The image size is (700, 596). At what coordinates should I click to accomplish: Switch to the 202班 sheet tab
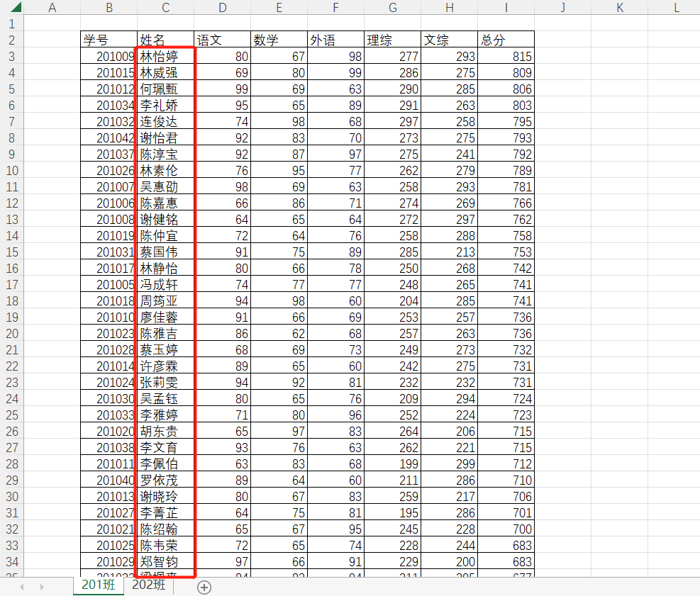[x=149, y=586]
